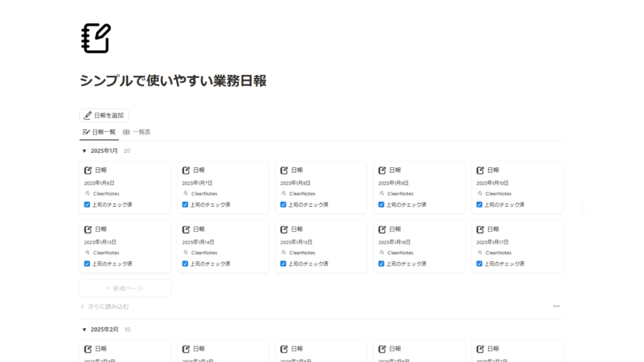Open the three-dot options menu

[x=557, y=306]
